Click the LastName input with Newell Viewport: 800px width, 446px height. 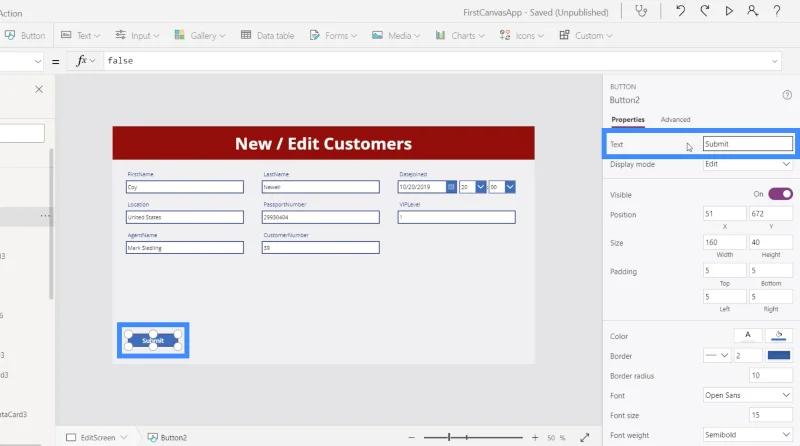[320, 187]
